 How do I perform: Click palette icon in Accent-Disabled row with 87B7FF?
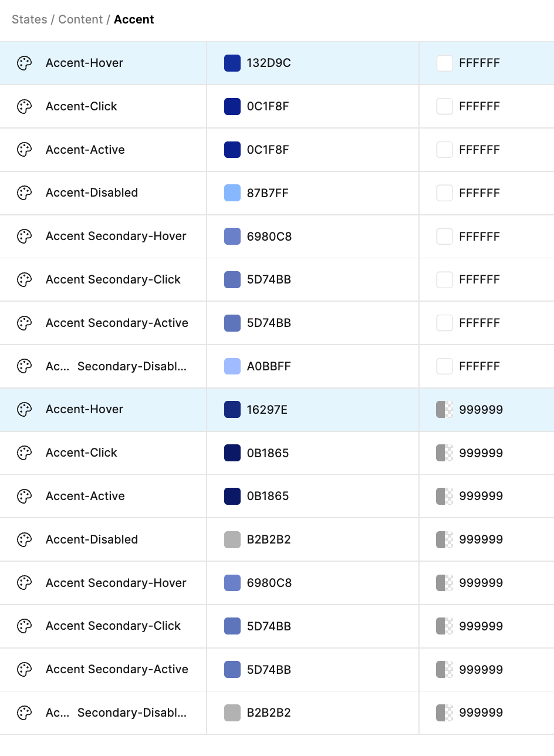tap(24, 193)
